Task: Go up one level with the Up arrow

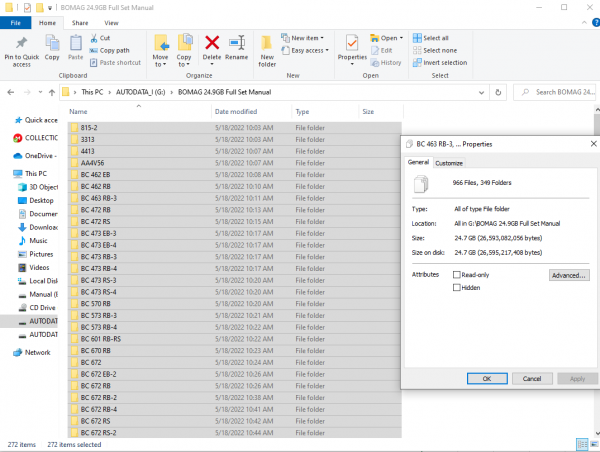Action: pos(52,92)
